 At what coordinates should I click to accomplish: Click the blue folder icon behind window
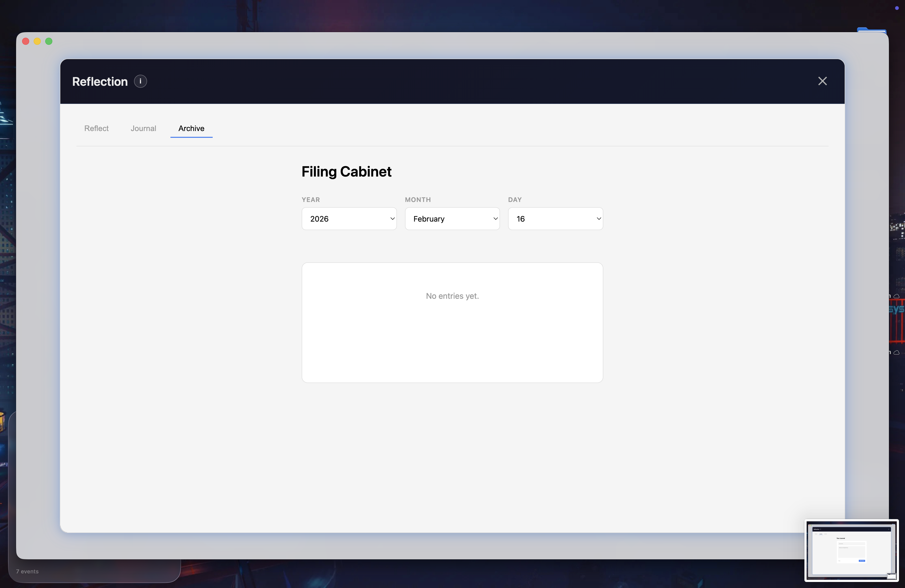pos(871,30)
